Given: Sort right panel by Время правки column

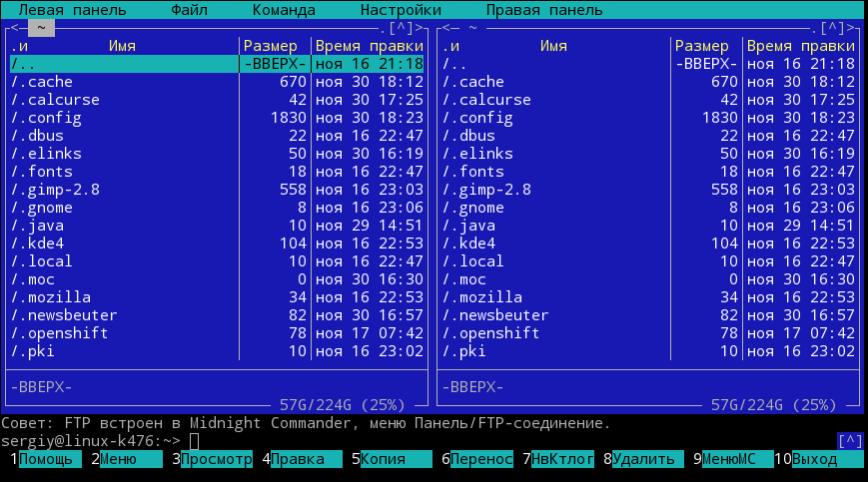Looking at the screenshot, I should point(801,46).
